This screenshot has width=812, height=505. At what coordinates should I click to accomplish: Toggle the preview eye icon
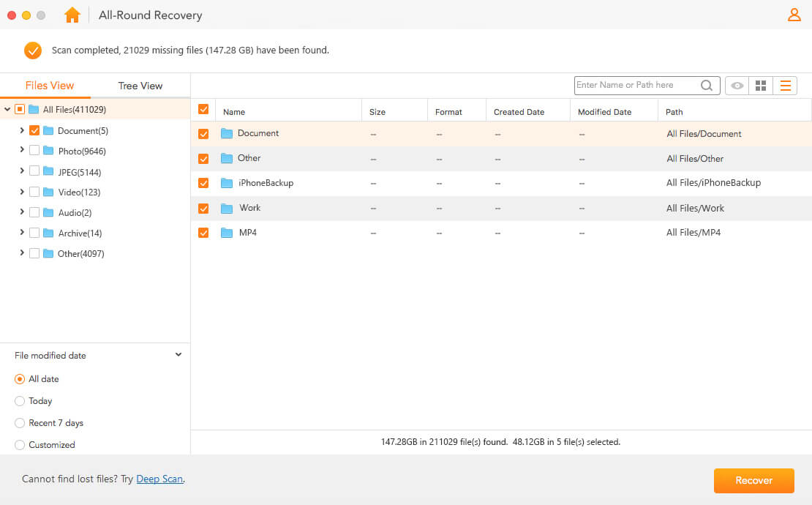click(x=737, y=86)
